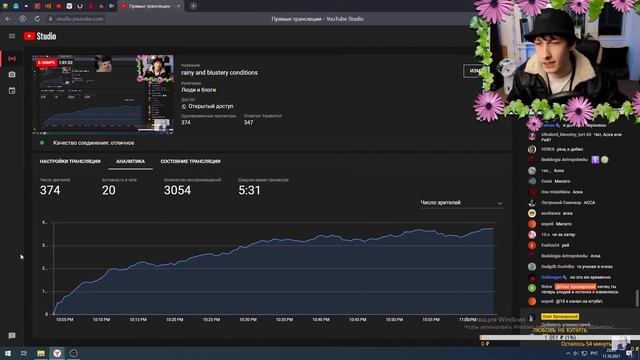This screenshot has width=640, height=360.
Task: Show hidden system tray icons
Action: click(568, 353)
